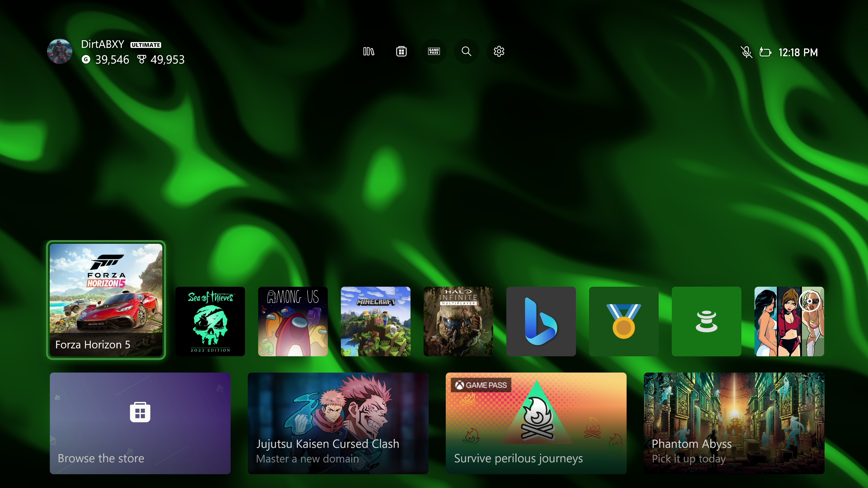Select Browse the store card

coord(140,423)
